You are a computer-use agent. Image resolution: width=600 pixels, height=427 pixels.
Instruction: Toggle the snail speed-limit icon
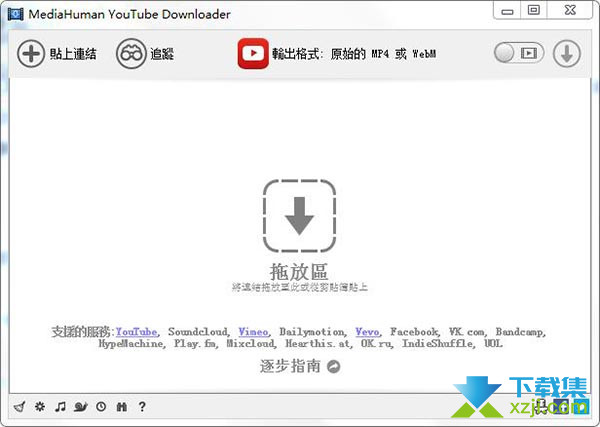(81, 406)
